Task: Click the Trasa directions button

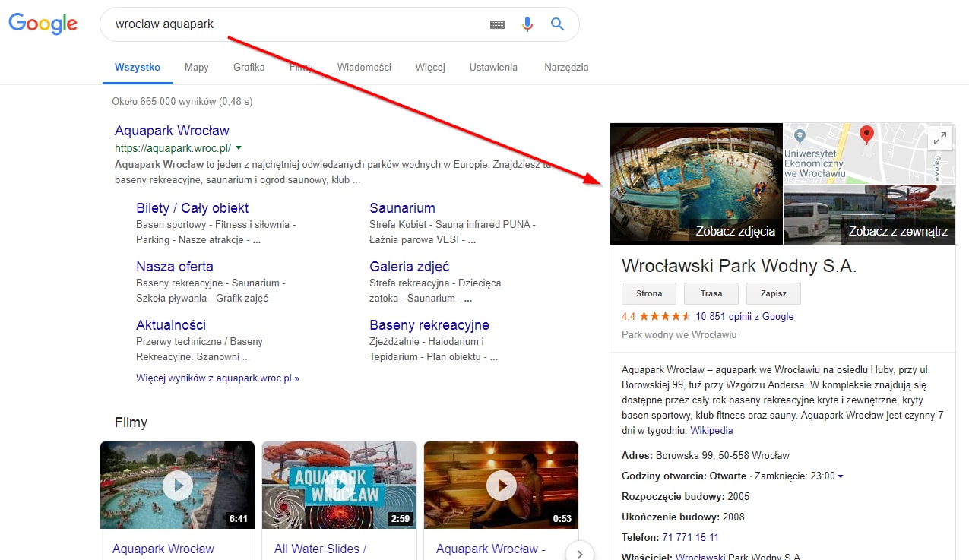Action: [711, 293]
